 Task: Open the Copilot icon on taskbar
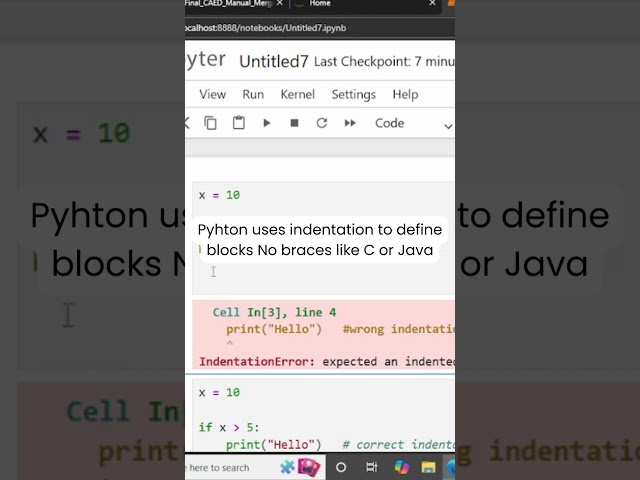[402, 467]
